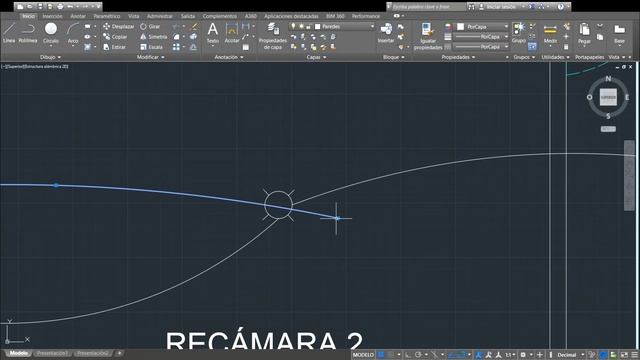640x360 pixels.
Task: Click the keyword search input field
Action: (x=429, y=7)
